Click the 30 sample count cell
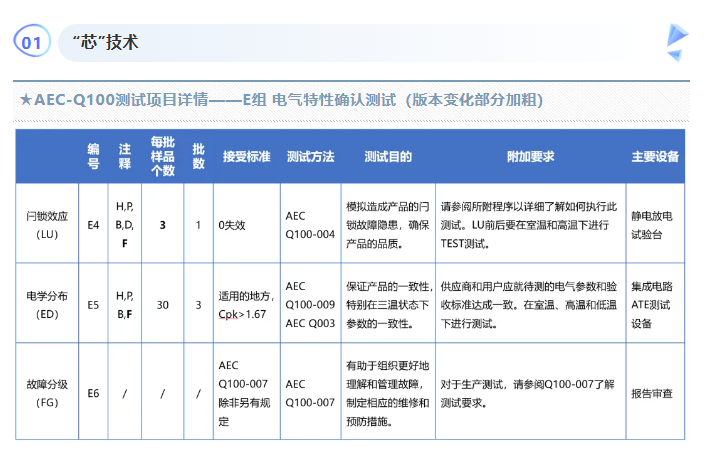Viewport: 708px width, 475px height. click(163, 305)
